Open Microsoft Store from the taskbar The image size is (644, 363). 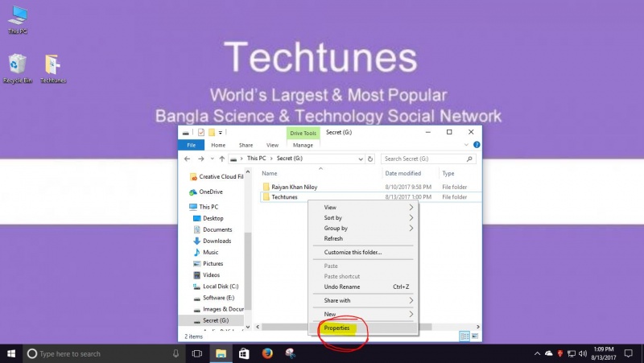(244, 353)
